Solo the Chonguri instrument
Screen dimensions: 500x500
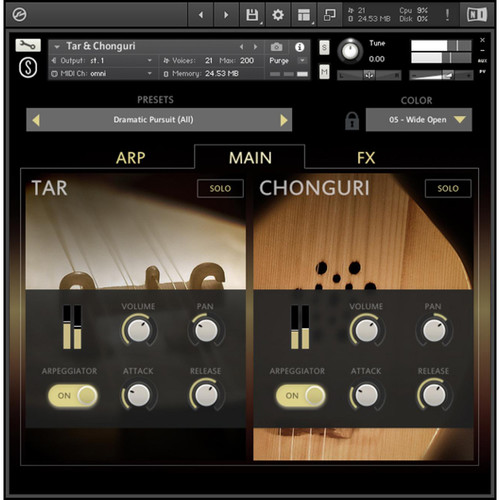click(448, 189)
